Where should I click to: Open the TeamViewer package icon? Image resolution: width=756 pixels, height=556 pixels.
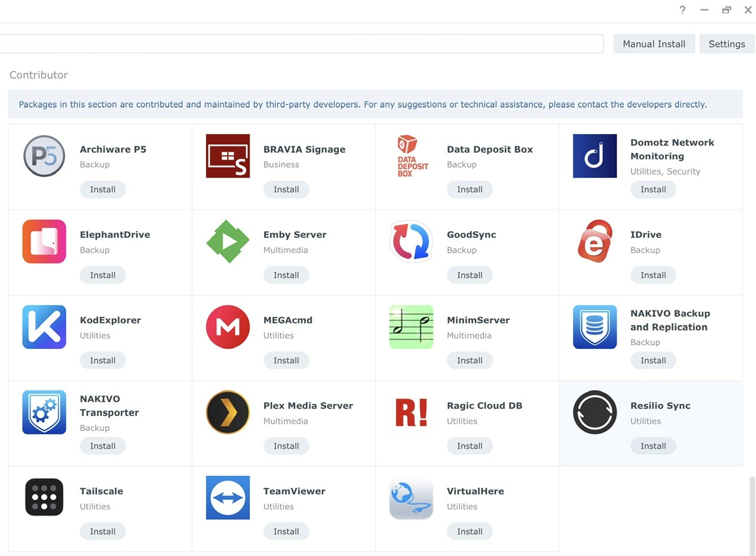228,498
